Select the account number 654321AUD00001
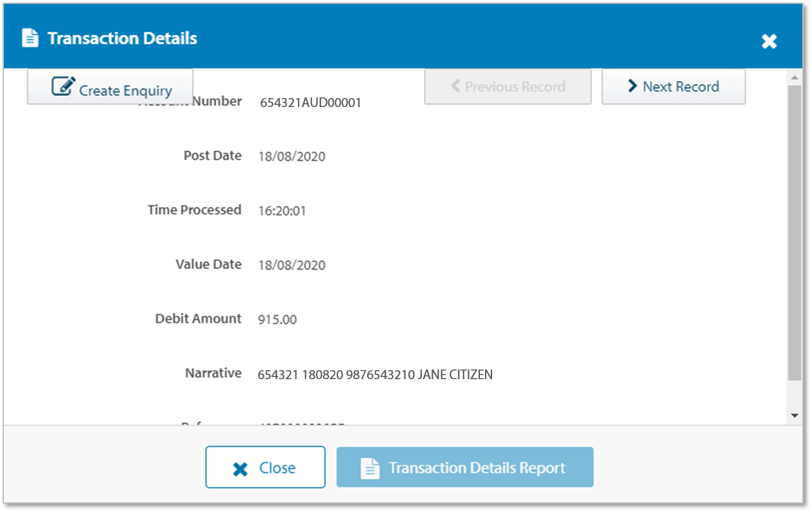This screenshot has width=812, height=512. tap(310, 103)
